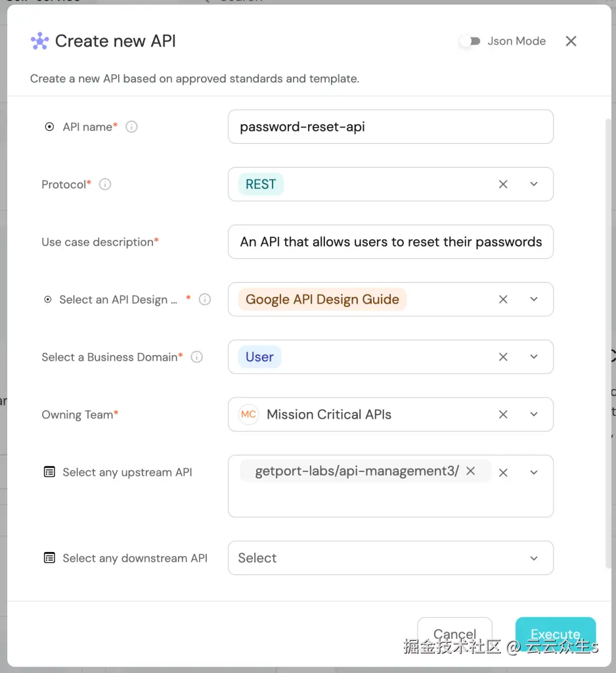Expand the Protocol dropdown
This screenshot has width=616, height=673.
coord(534,185)
